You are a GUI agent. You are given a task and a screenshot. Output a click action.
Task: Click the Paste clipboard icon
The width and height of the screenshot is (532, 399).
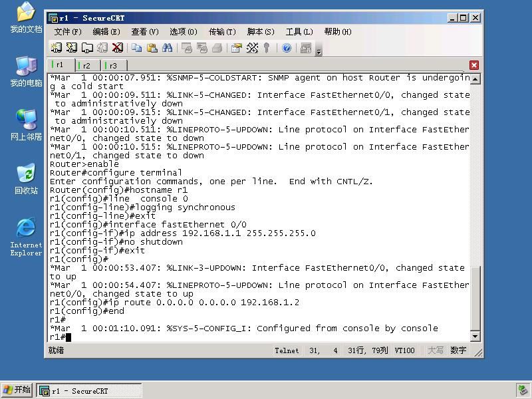(x=152, y=48)
